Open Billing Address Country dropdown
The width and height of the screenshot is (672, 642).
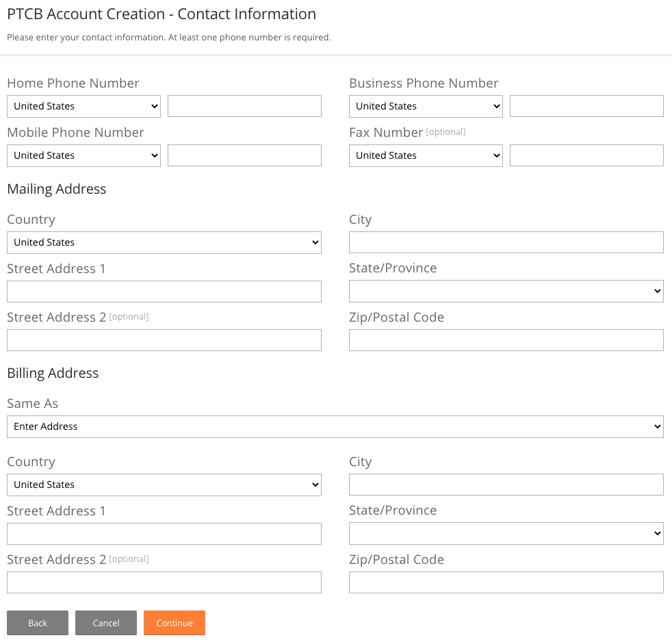pyautogui.click(x=164, y=485)
